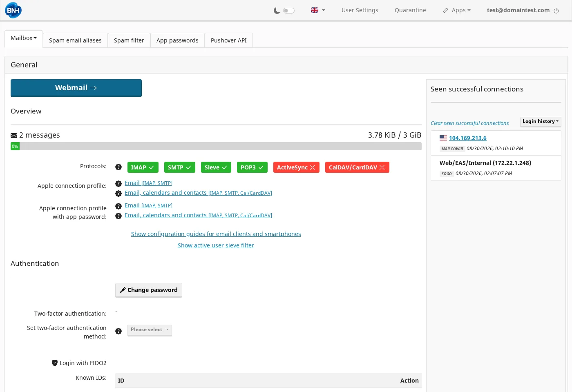The width and height of the screenshot is (572, 392).
Task: Go to Quarantine page
Action: click(x=410, y=11)
